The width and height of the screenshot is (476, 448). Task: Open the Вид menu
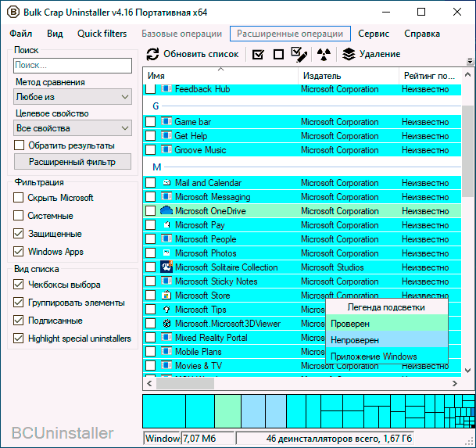tap(55, 34)
